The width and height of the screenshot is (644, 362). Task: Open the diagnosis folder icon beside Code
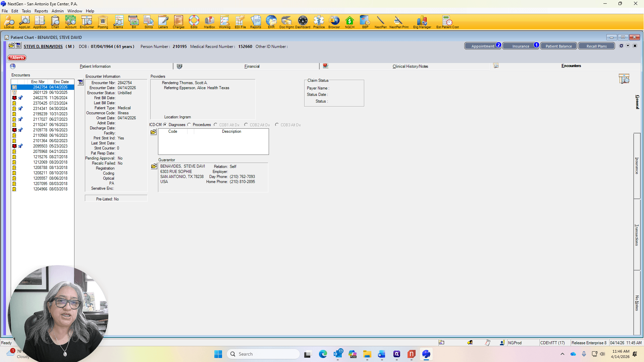pos(153,132)
